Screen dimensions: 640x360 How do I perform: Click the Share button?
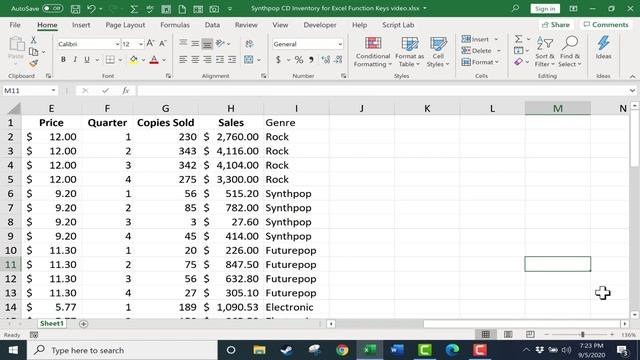[556, 25]
